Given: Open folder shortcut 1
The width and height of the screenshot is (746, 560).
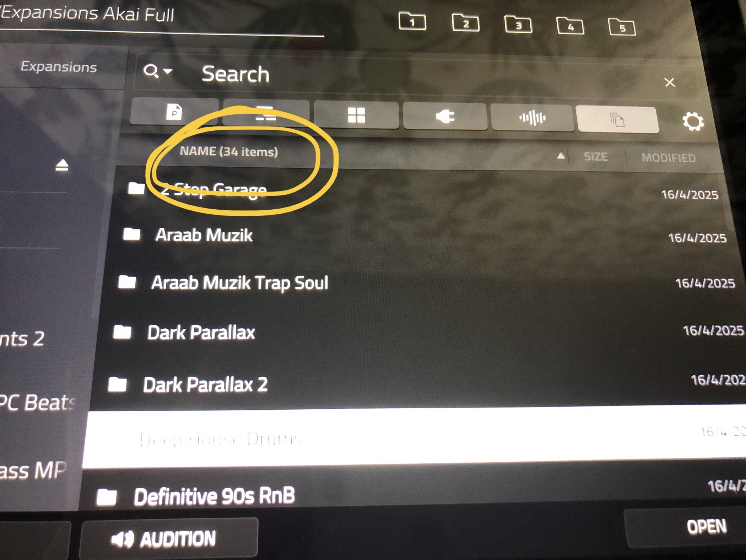Looking at the screenshot, I should [412, 22].
